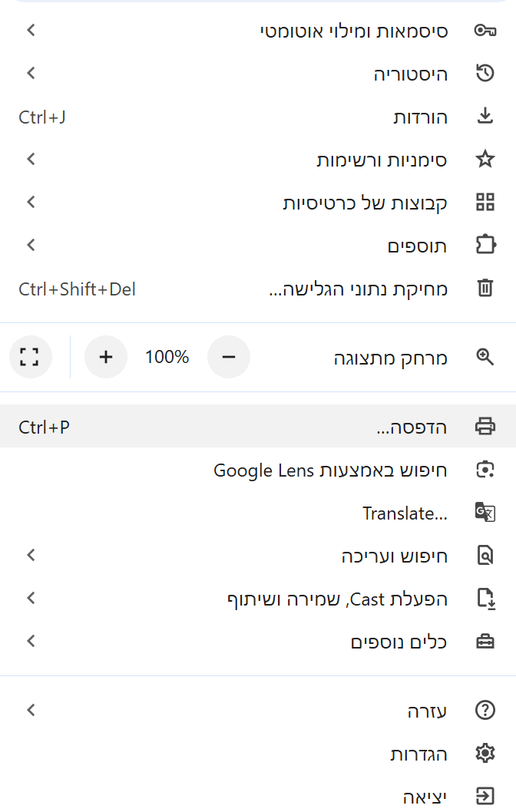Expand the כלים נוספים submenu arrow
The width and height of the screenshot is (516, 812).
[x=31, y=641]
